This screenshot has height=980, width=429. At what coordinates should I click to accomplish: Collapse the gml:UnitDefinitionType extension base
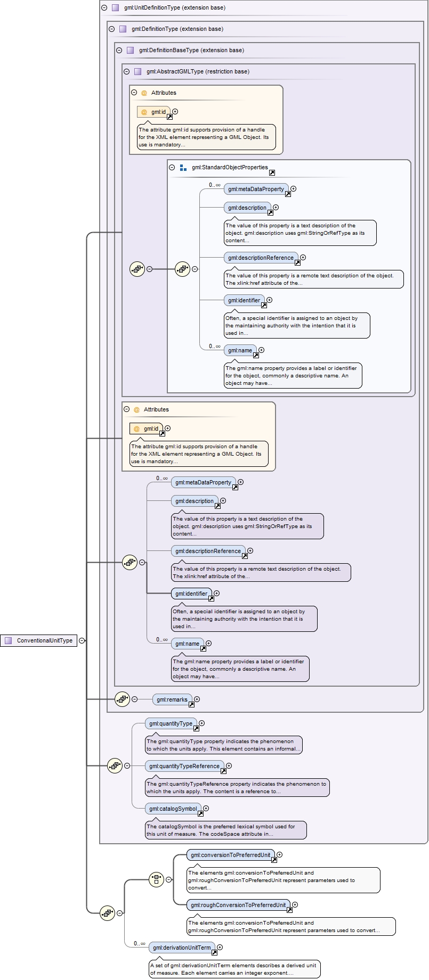tap(104, 7)
